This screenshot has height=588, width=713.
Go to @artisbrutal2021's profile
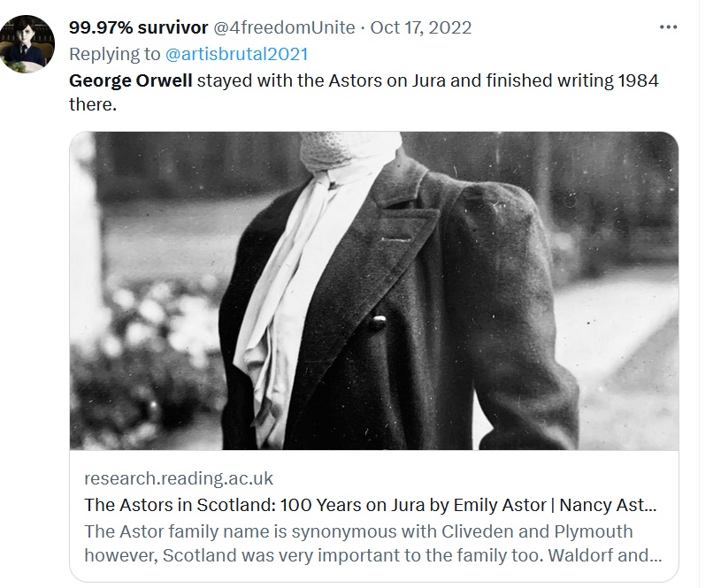pyautogui.click(x=237, y=54)
